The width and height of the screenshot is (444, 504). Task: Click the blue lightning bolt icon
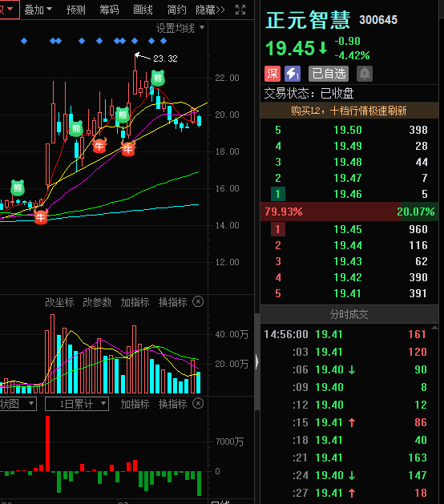coord(293,74)
